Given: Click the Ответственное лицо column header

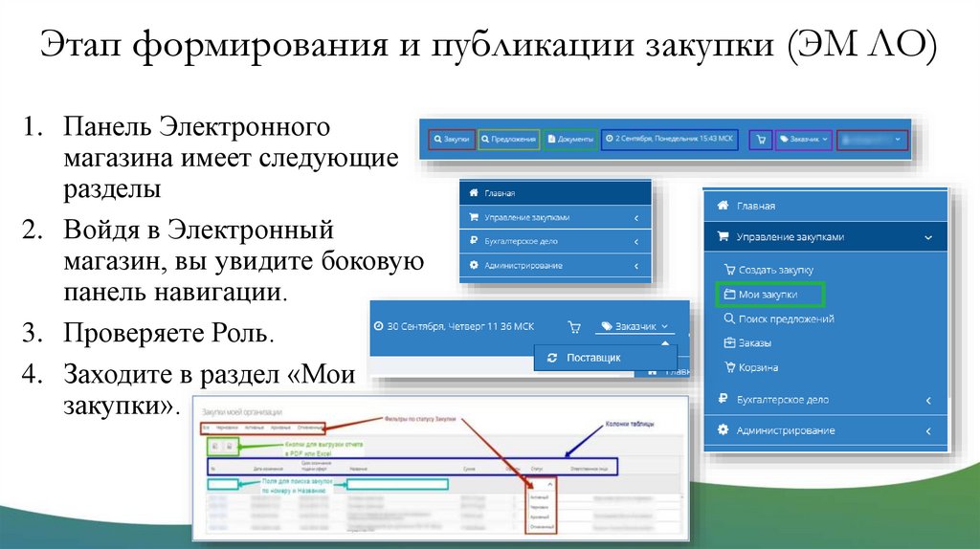Looking at the screenshot, I should (x=590, y=469).
